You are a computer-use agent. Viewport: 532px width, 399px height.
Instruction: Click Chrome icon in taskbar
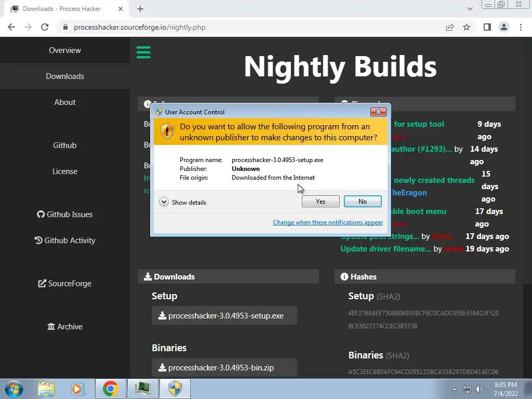110,389
